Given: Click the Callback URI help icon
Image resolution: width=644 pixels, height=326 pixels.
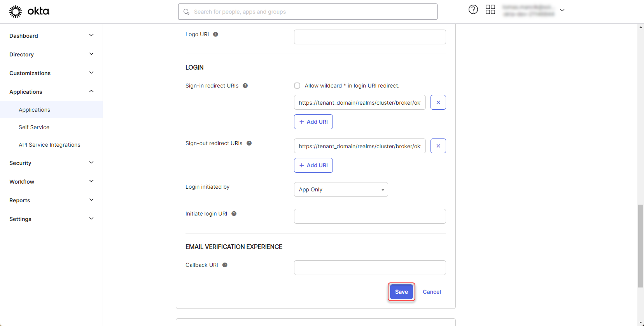Looking at the screenshot, I should [225, 265].
